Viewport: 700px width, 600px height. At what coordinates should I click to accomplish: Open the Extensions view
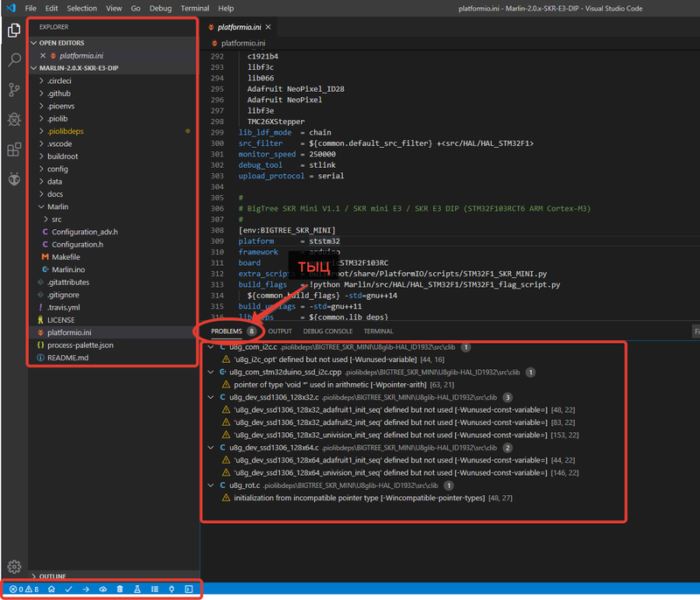(14, 150)
